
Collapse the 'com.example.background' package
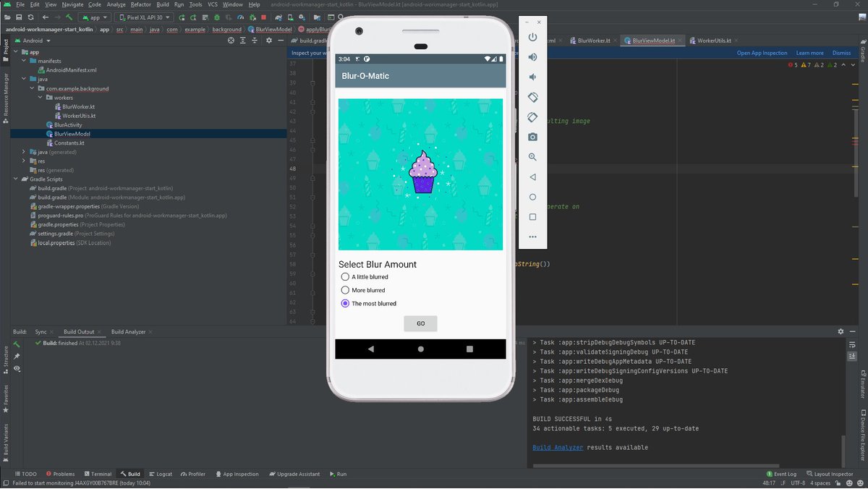click(33, 88)
